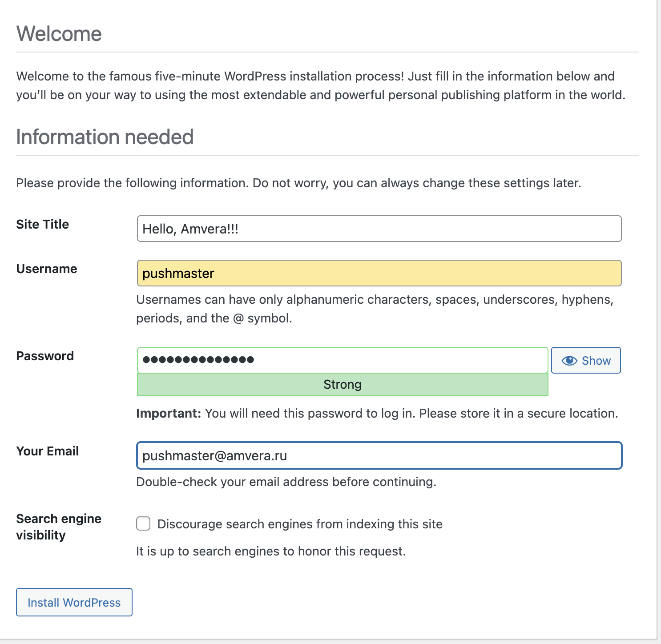Click the Site Title input field

(379, 229)
